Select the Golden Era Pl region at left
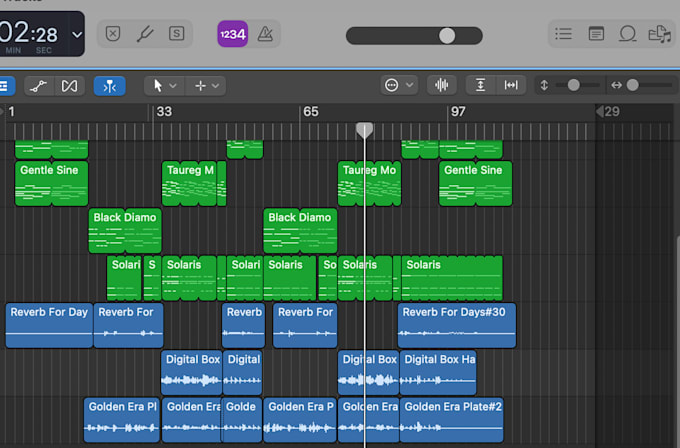680x448 pixels. 121,420
